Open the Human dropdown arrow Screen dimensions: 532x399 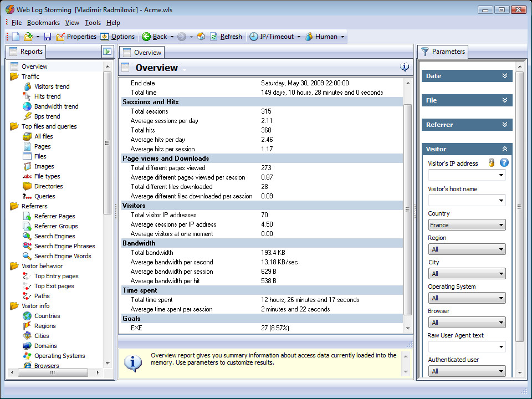[342, 37]
